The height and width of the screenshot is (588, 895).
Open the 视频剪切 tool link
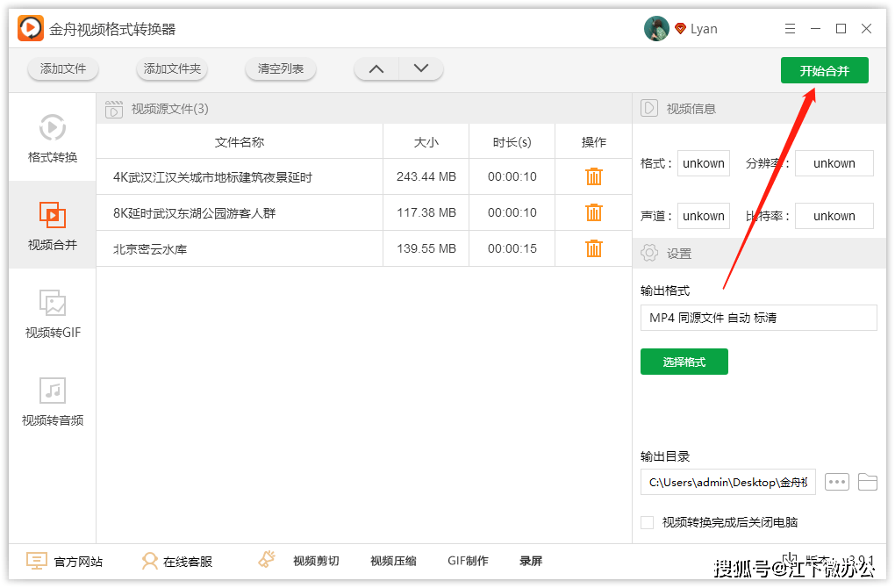(316, 561)
